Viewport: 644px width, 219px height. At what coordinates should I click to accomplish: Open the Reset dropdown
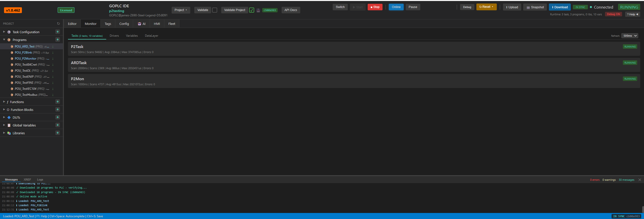coord(486,7)
